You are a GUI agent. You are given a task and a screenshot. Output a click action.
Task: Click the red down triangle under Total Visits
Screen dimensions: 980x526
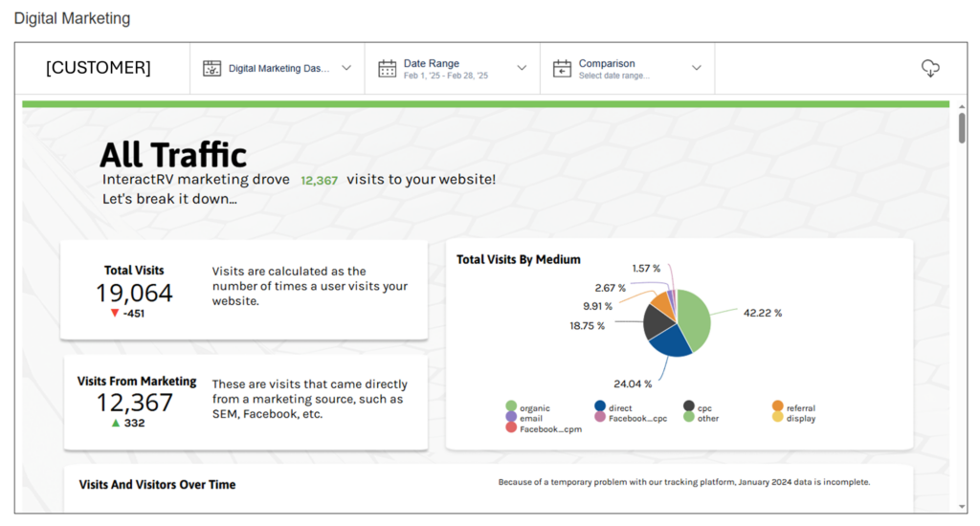[115, 313]
